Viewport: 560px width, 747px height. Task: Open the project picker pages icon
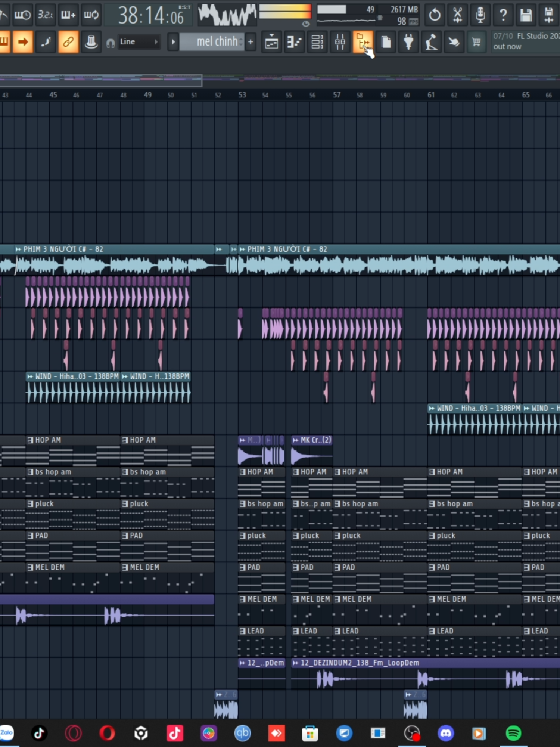coord(386,42)
